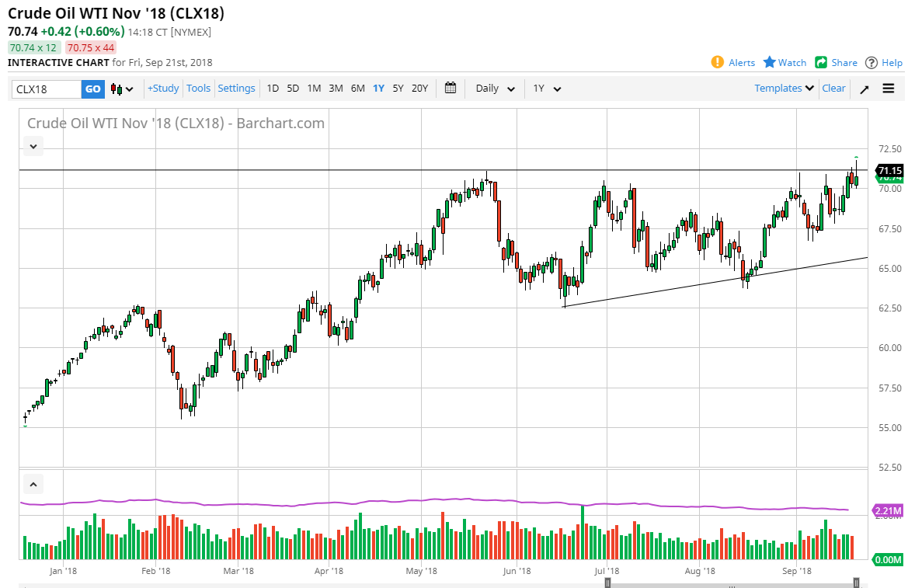Click the pop-out arrow icon
The image size is (915, 588).
tap(864, 89)
